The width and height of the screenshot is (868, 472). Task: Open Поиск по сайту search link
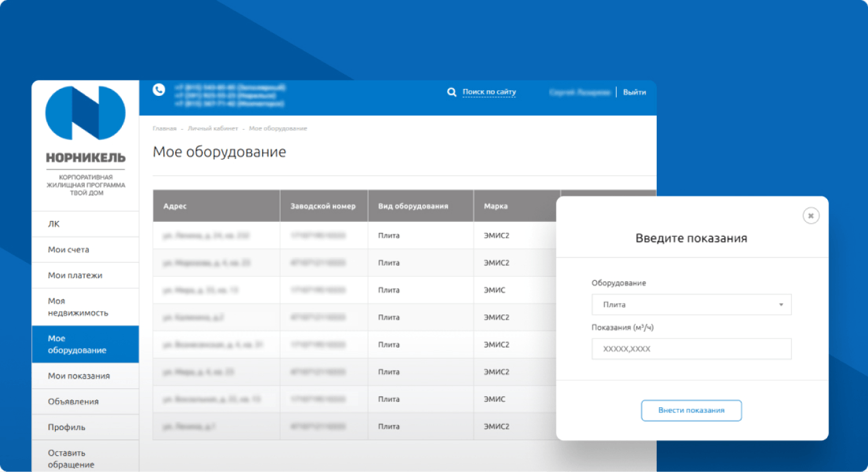pos(488,91)
